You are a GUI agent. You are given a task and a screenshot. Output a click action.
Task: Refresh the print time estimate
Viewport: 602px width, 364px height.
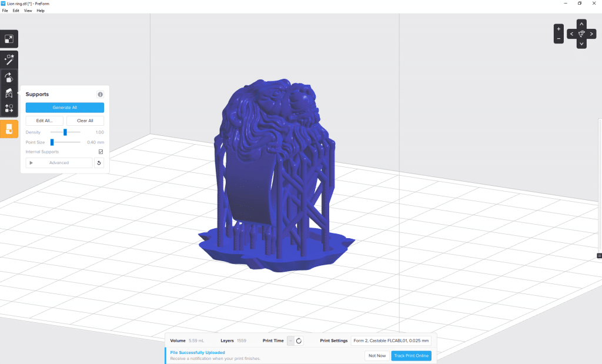pos(299,340)
